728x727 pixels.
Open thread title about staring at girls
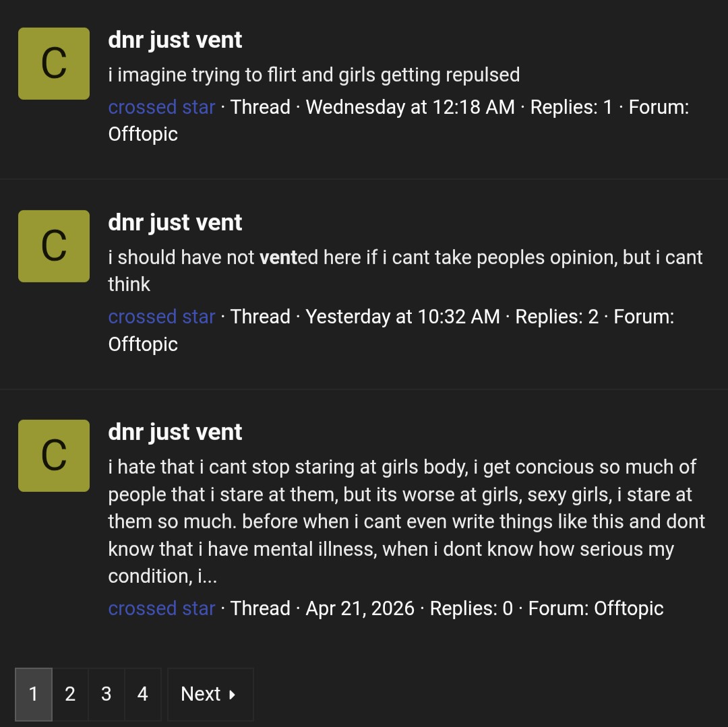coord(175,432)
